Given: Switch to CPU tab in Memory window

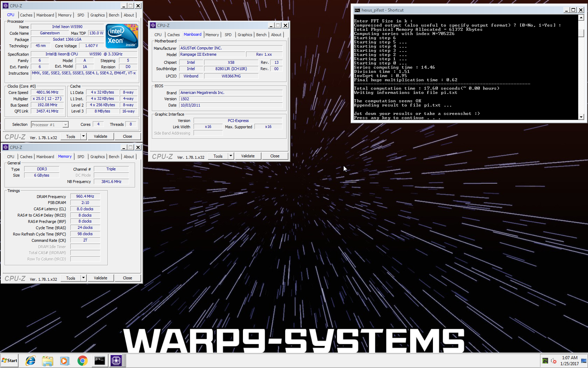Looking at the screenshot, I should (x=11, y=157).
